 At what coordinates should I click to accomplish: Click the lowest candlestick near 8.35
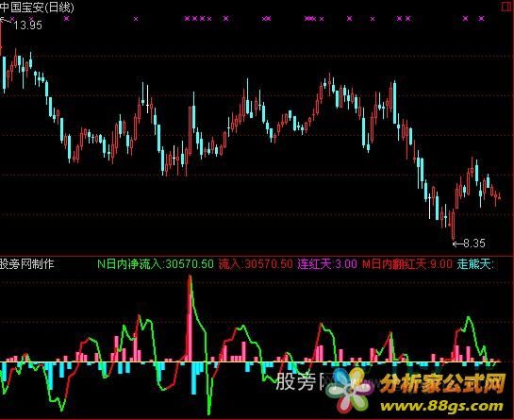point(453,225)
